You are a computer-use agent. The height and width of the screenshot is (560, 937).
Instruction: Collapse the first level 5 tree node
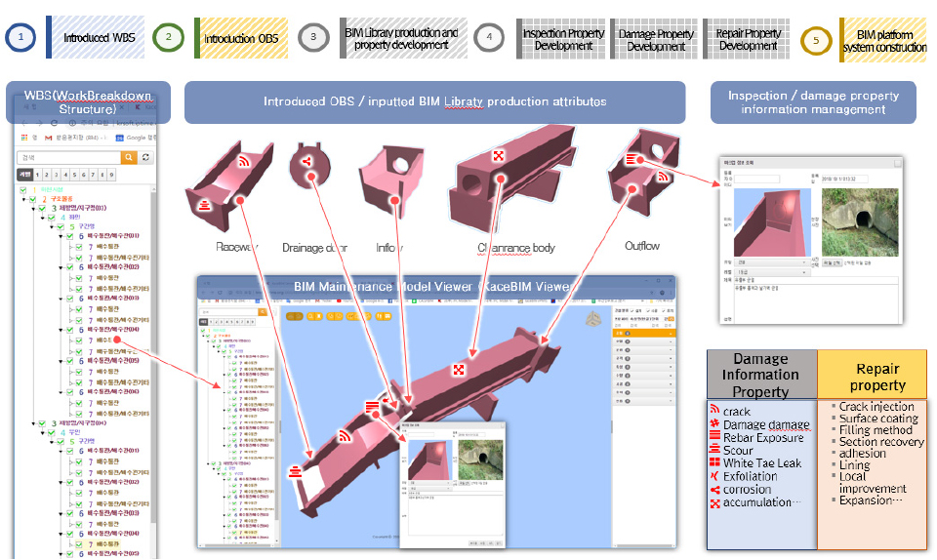point(52,227)
